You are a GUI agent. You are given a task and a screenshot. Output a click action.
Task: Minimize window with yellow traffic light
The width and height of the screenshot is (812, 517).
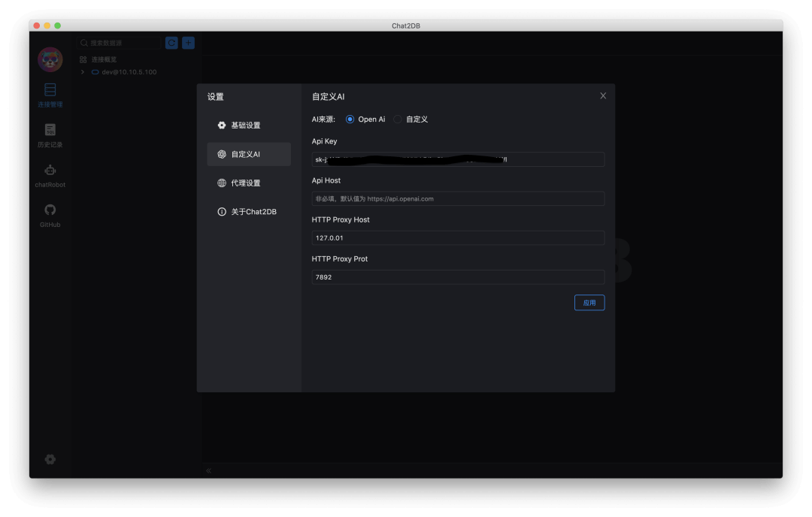coord(47,26)
